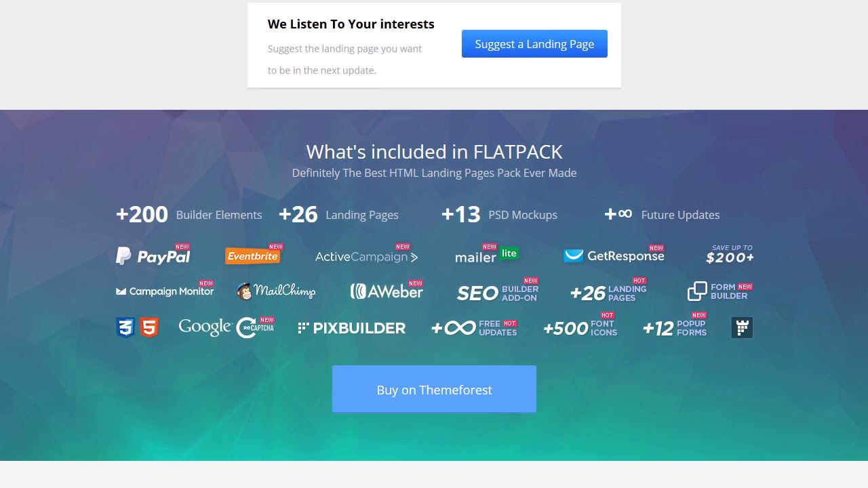Image resolution: width=868 pixels, height=488 pixels.
Task: Click the dark castle tower icon
Action: click(x=743, y=328)
